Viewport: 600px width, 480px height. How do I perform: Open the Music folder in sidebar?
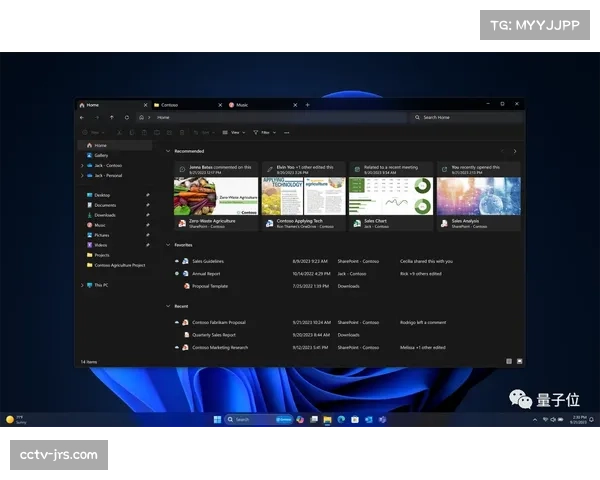click(100, 225)
